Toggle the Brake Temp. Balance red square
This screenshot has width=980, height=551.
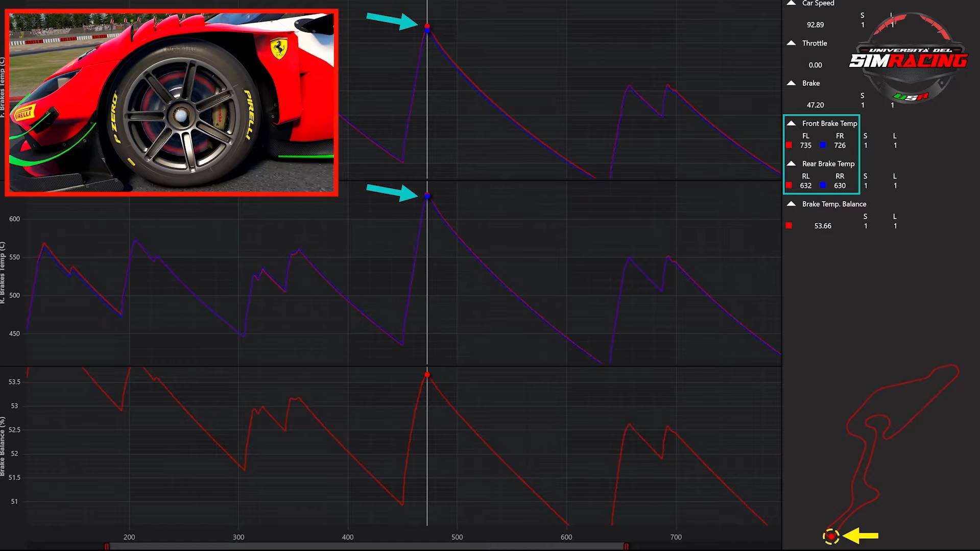[x=789, y=226]
